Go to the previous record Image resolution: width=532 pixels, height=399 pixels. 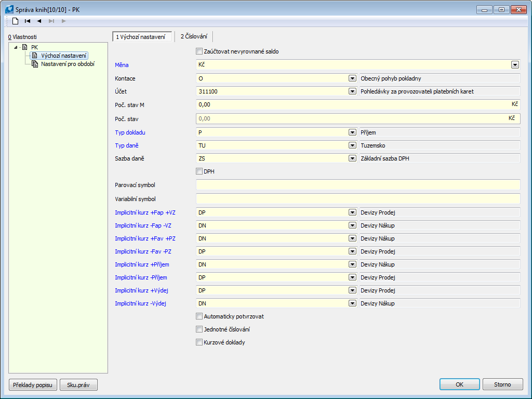pos(39,21)
